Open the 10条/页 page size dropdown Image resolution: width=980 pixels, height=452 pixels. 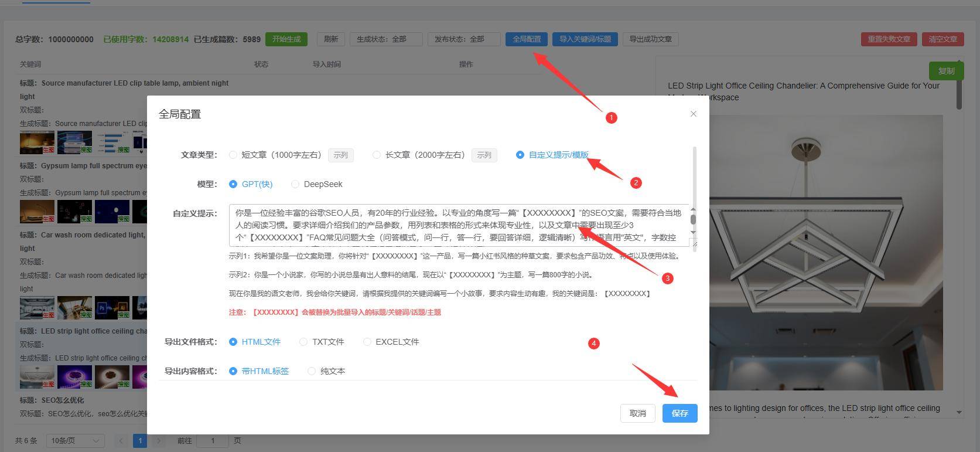coord(75,440)
